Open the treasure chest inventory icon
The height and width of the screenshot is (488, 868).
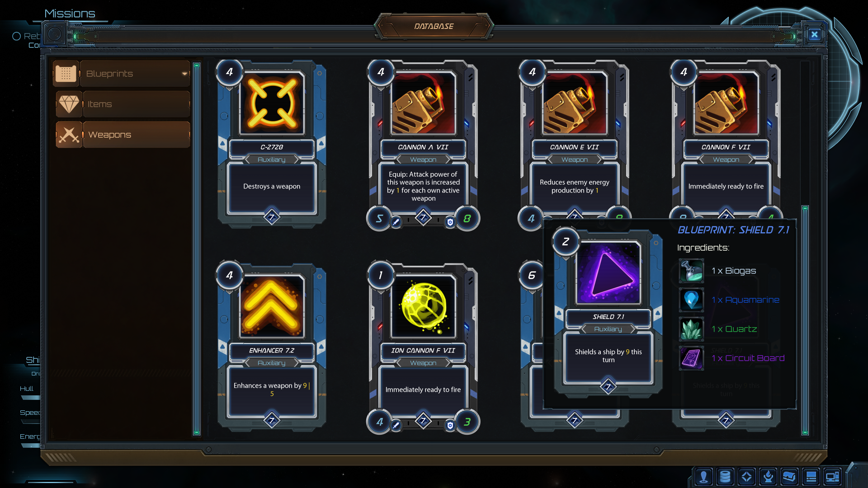point(789,477)
